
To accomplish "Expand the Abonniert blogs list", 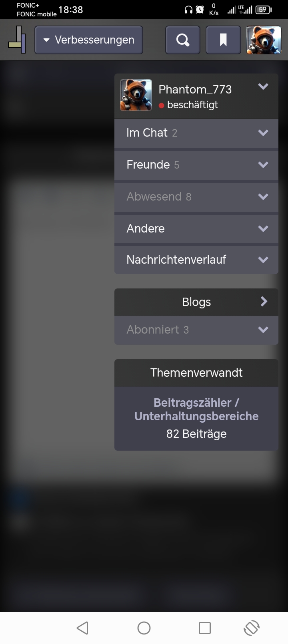I will [x=196, y=330].
